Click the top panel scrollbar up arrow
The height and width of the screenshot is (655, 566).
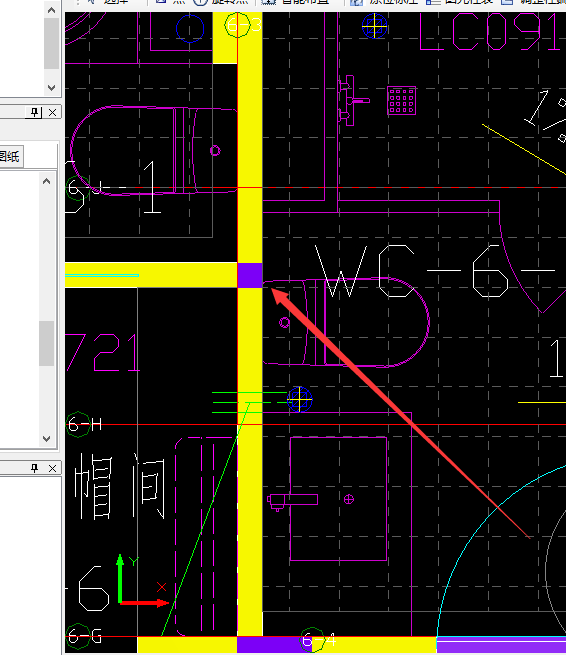pyautogui.click(x=51, y=10)
